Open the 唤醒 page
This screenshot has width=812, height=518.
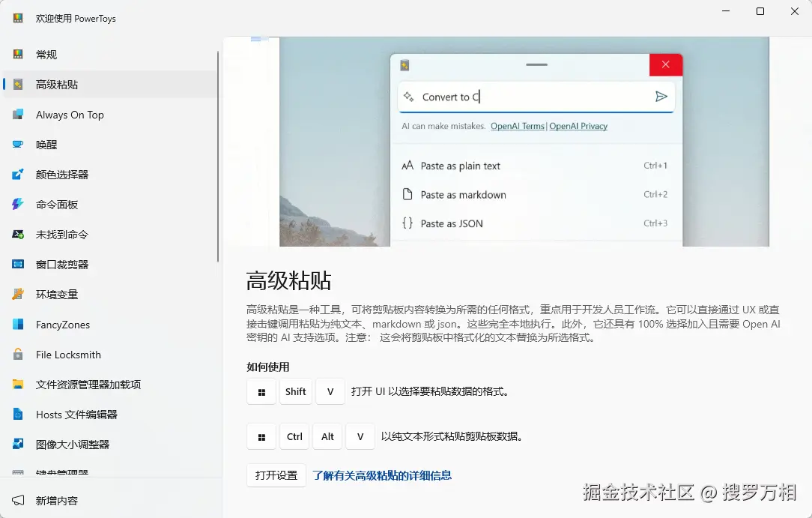click(110, 145)
